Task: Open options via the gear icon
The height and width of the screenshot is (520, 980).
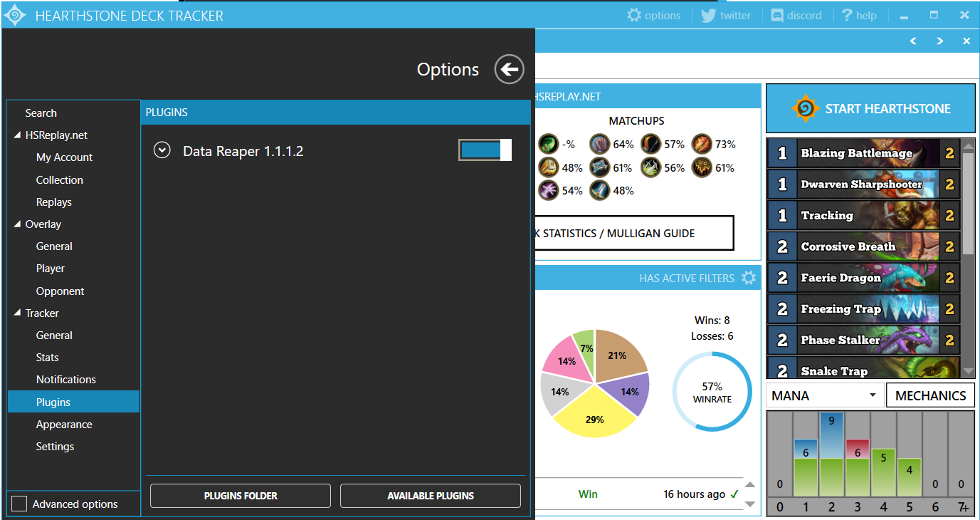Action: click(x=634, y=15)
